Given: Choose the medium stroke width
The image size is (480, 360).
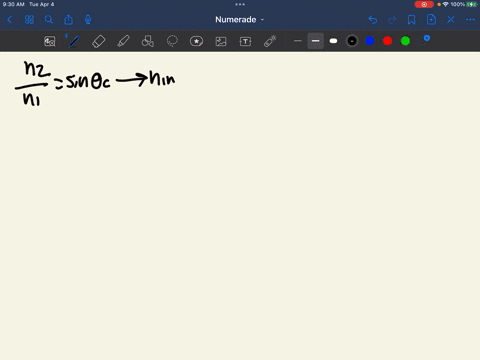Looking at the screenshot, I should click(315, 41).
